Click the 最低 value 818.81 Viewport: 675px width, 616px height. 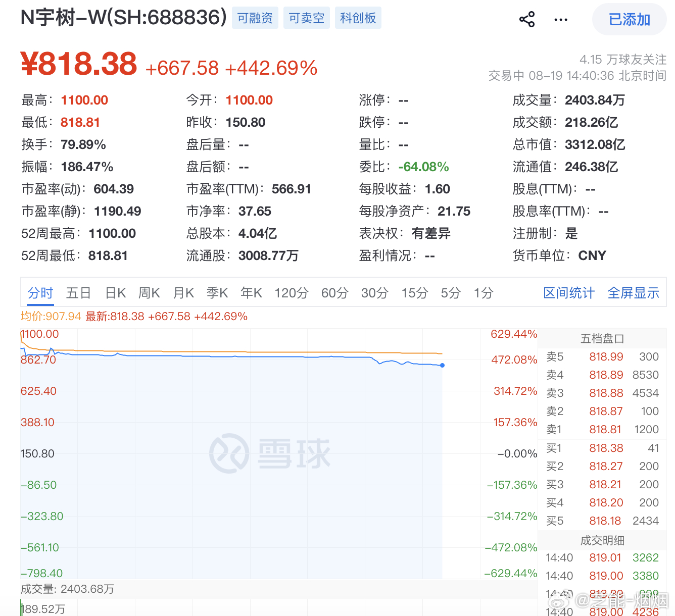coord(80,122)
